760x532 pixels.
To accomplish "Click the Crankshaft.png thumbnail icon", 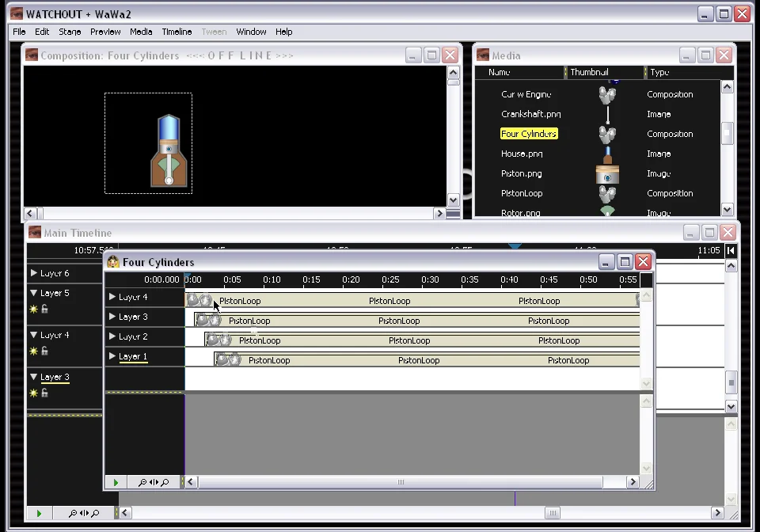I will [x=608, y=114].
